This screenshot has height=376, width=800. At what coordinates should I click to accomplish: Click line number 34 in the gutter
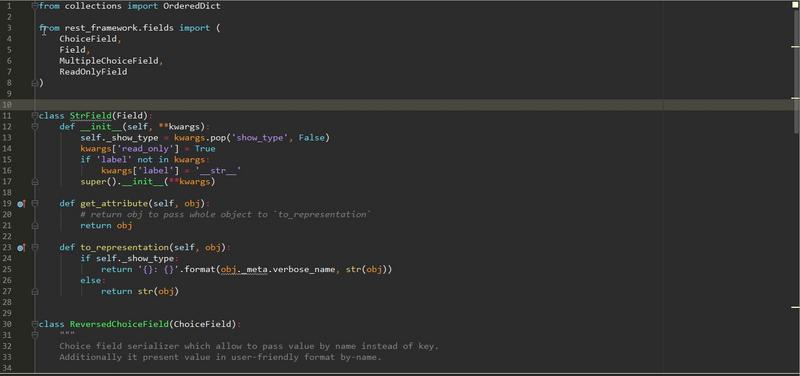tap(7, 368)
